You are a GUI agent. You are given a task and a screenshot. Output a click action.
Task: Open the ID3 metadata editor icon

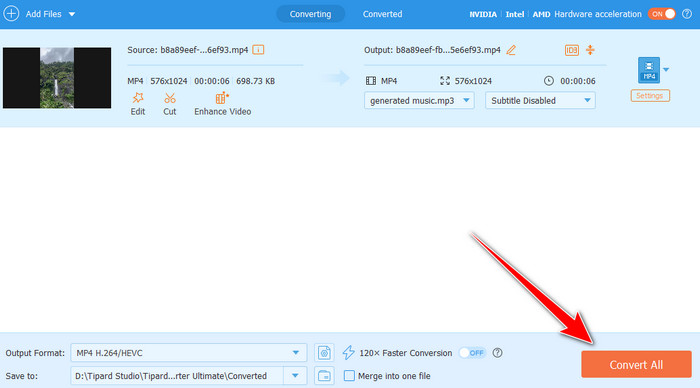click(571, 50)
